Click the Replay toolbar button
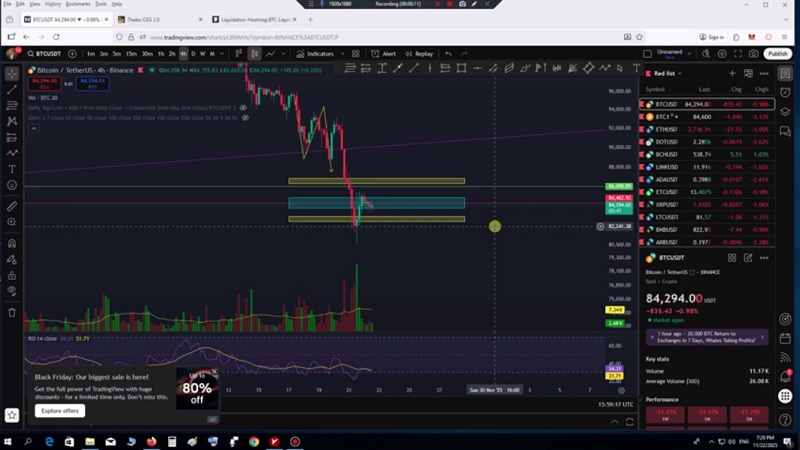Image resolution: width=800 pixels, height=450 pixels. 420,54
